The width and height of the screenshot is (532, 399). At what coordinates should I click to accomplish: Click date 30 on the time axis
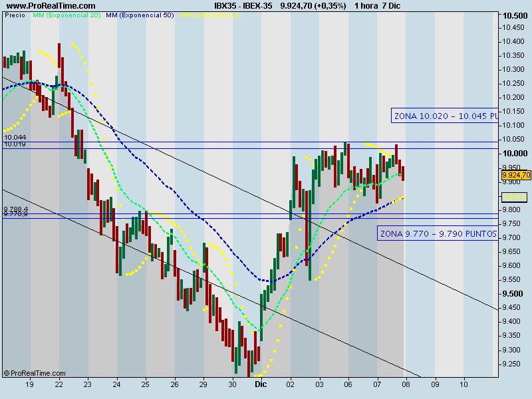tap(232, 384)
